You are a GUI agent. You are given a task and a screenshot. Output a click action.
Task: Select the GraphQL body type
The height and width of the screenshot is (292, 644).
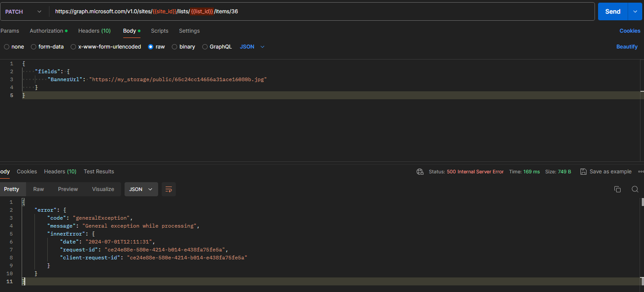click(217, 47)
